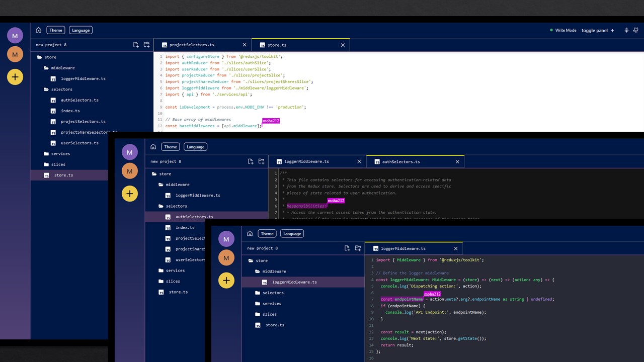Click the purple M avatar in the back window
The width and height of the screenshot is (644, 362).
tap(15, 35)
